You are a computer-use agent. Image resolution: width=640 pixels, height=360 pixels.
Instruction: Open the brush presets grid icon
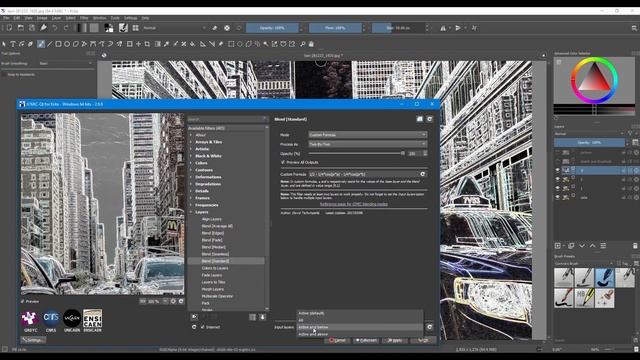coord(136,28)
